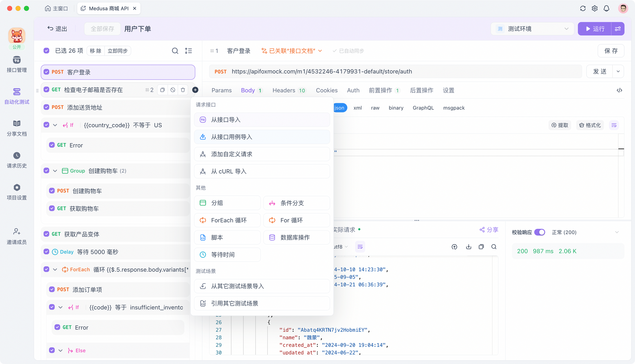The width and height of the screenshot is (635, 364).
Task: Add a new step after 检查电子邮箱是否存在
Action: click(195, 90)
